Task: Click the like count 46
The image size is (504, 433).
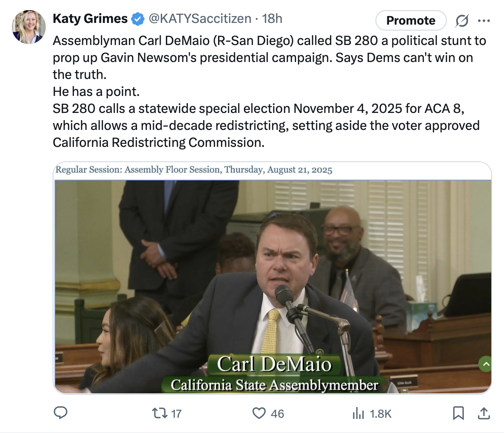Action: (277, 414)
